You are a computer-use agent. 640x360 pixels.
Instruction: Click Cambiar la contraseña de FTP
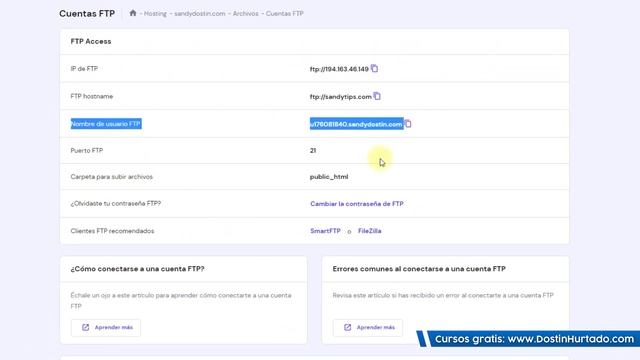(357, 204)
